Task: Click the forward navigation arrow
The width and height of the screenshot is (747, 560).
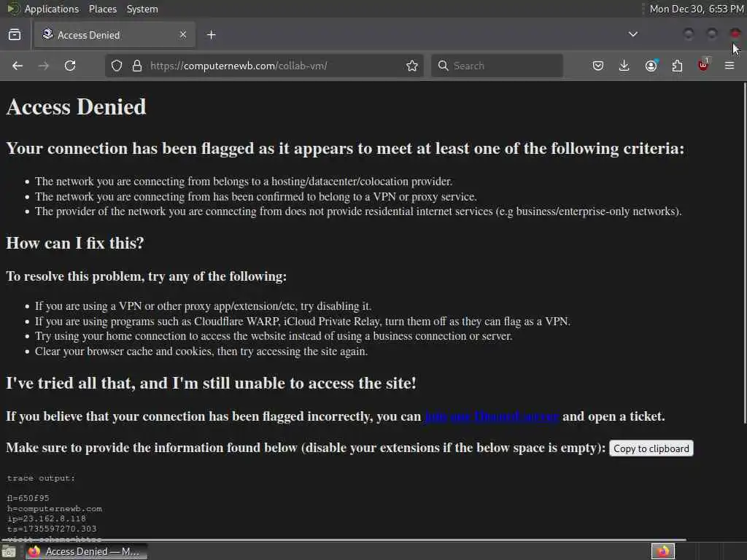Action: 44,66
